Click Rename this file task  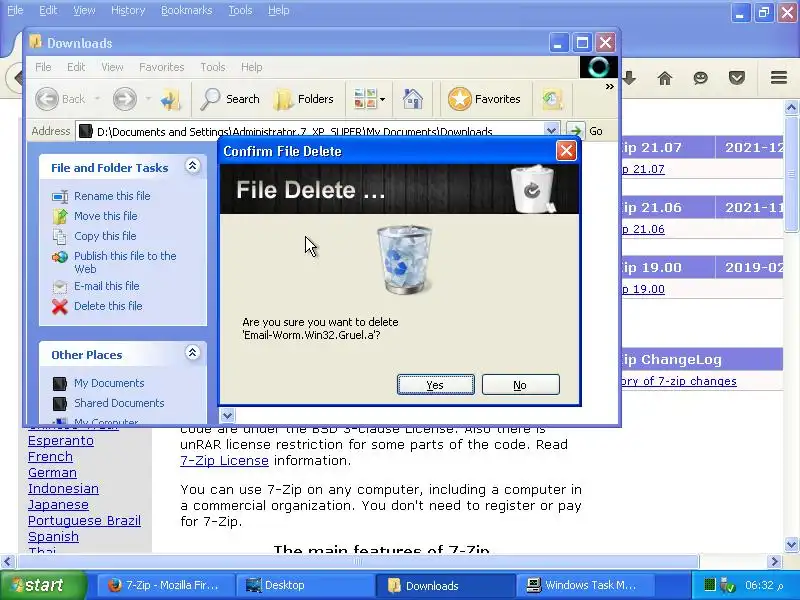112,196
